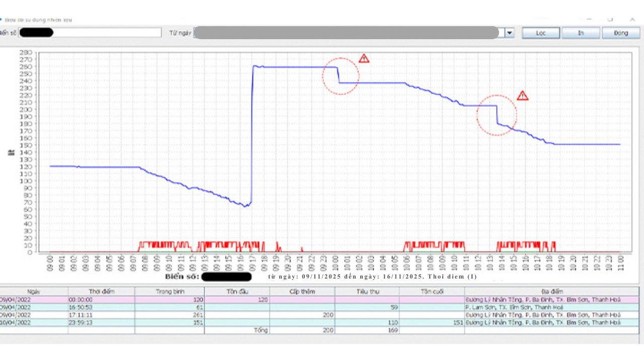The image size is (644, 362).
Task: Click the first warning triangle near 250 liters
Action: (364, 58)
